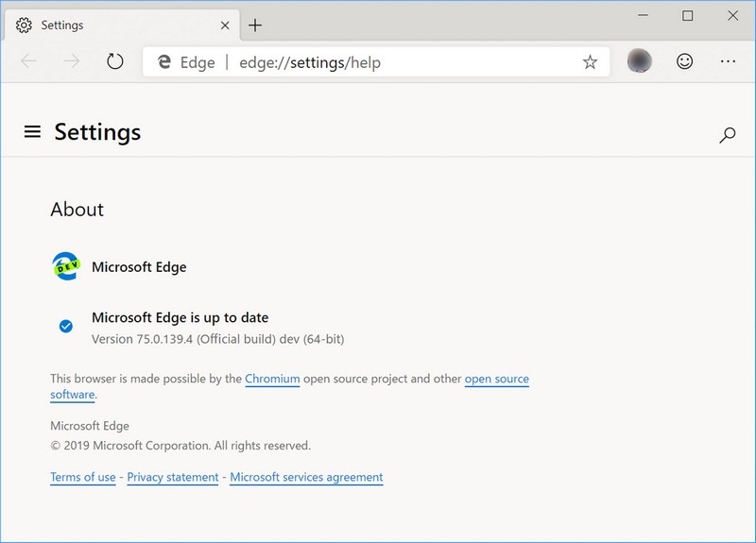Screen dimensions: 756x543
Task: Click the Microsoft Edge Dev logo
Action: point(66,266)
